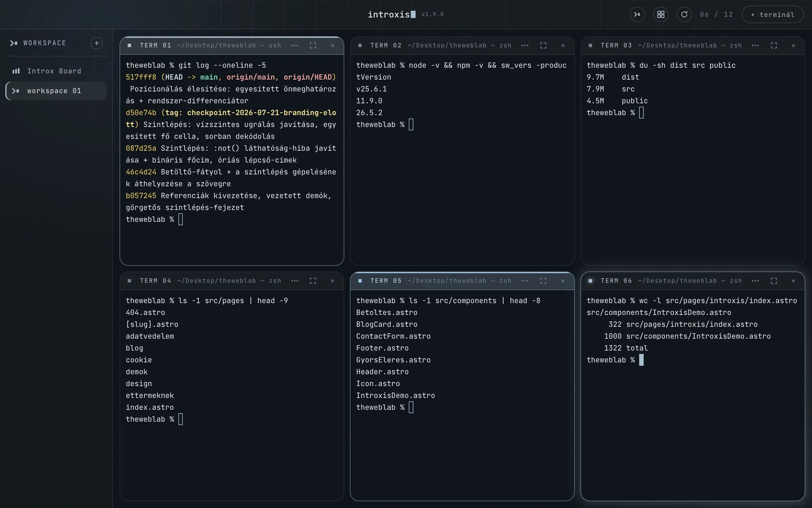Focus the prompt cursor in TERM 04
The image size is (812, 508).
pyautogui.click(x=181, y=419)
